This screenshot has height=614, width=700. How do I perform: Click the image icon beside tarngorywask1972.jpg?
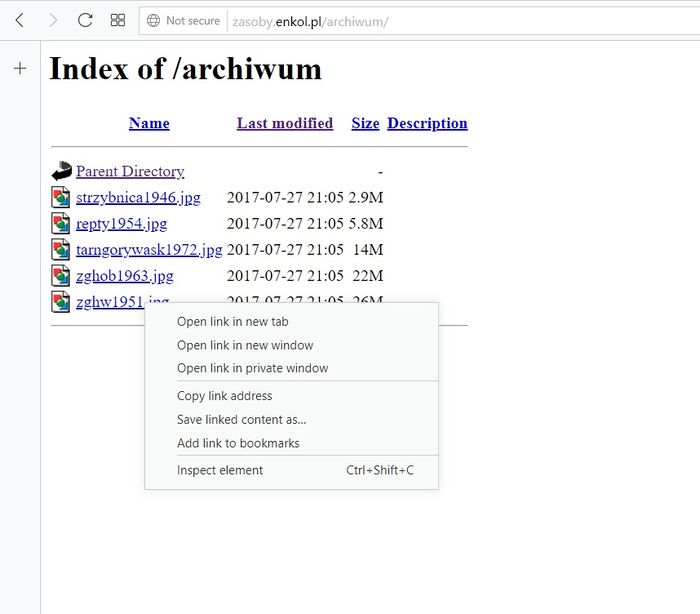(x=62, y=249)
